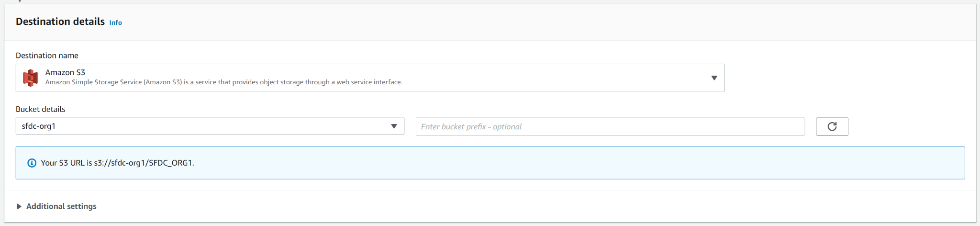Click the Destination name dropdown arrow
The height and width of the screenshot is (226, 980).
click(x=714, y=78)
